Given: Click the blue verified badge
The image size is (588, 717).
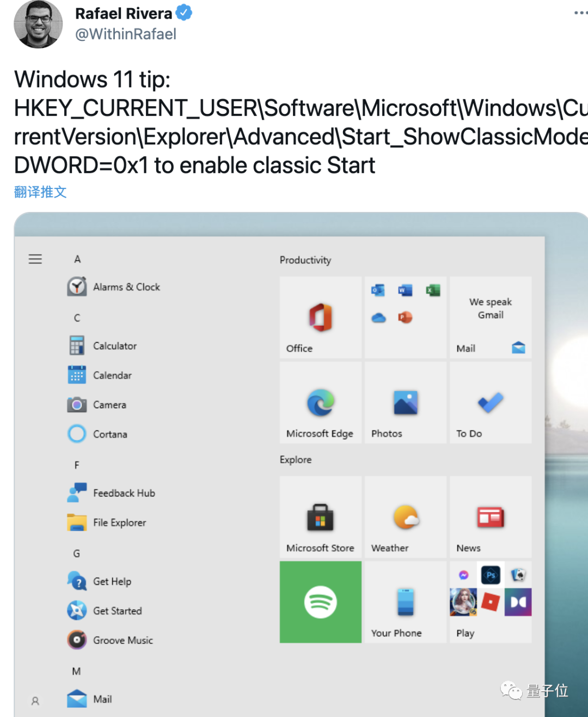Looking at the screenshot, I should [x=184, y=13].
